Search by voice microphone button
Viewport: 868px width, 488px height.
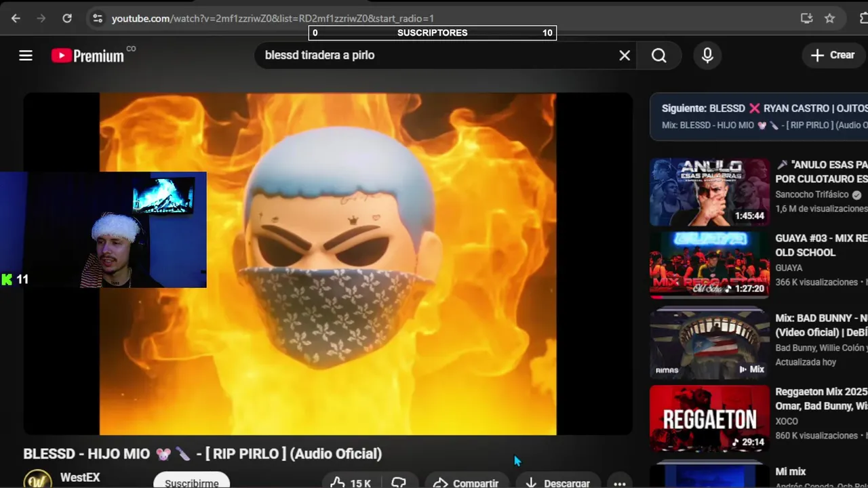(x=707, y=56)
